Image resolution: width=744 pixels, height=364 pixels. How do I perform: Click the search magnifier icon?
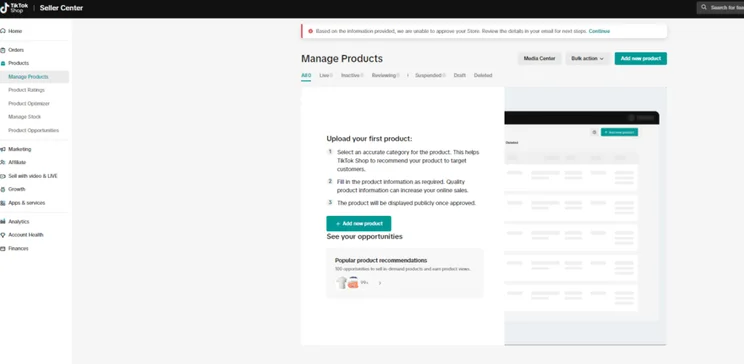705,8
